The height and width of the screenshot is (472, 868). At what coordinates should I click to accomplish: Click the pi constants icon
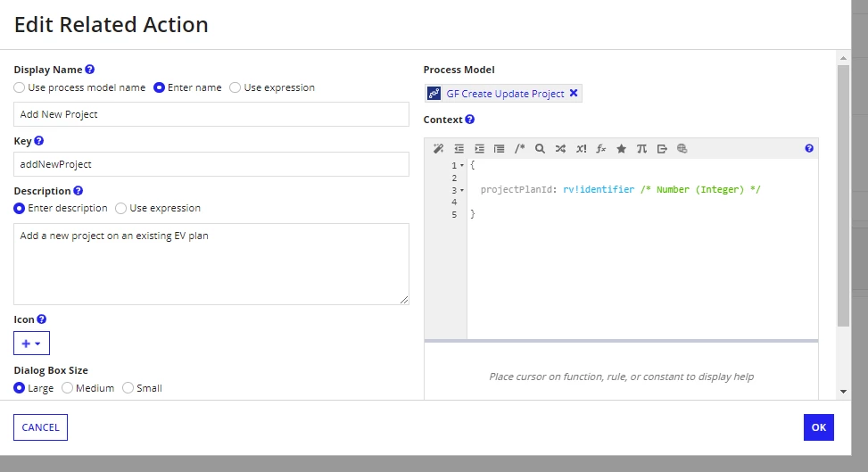pyautogui.click(x=641, y=148)
